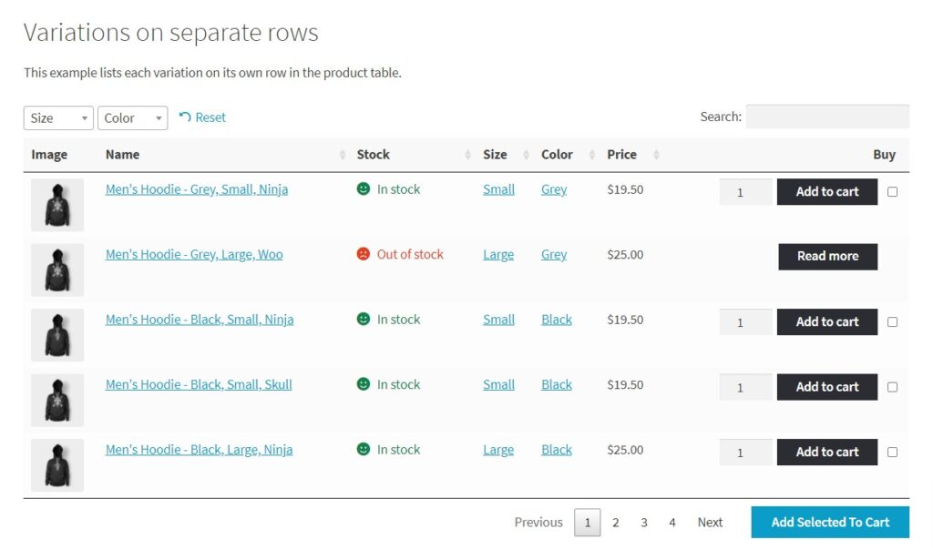This screenshot has width=933, height=560.
Task: Click quantity field for Black Small Ninja
Action: point(745,322)
